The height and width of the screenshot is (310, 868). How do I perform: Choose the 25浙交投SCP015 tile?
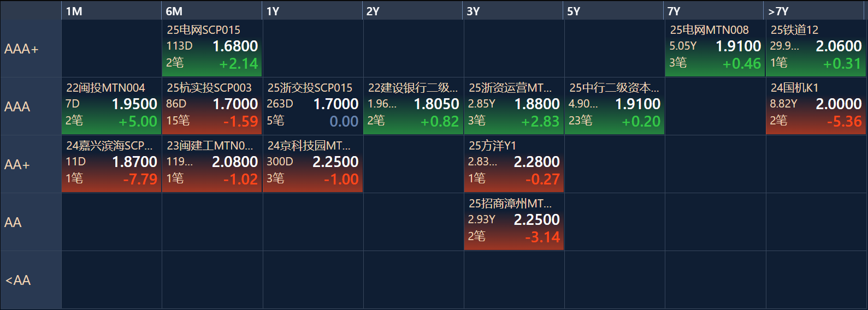coord(313,106)
